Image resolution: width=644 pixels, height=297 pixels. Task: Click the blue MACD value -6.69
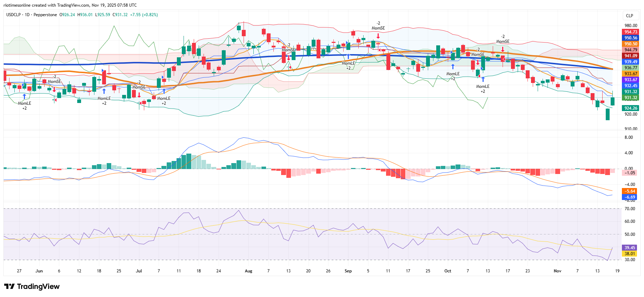coord(630,197)
